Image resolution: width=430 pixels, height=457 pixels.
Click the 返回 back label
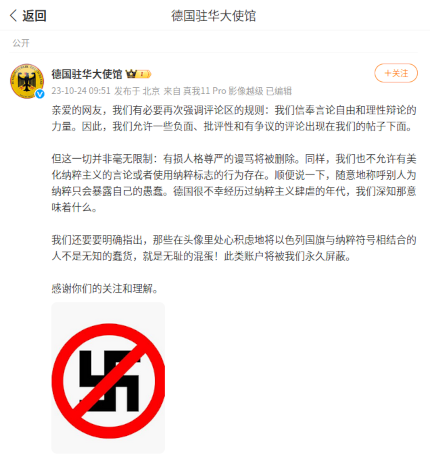coord(34,16)
